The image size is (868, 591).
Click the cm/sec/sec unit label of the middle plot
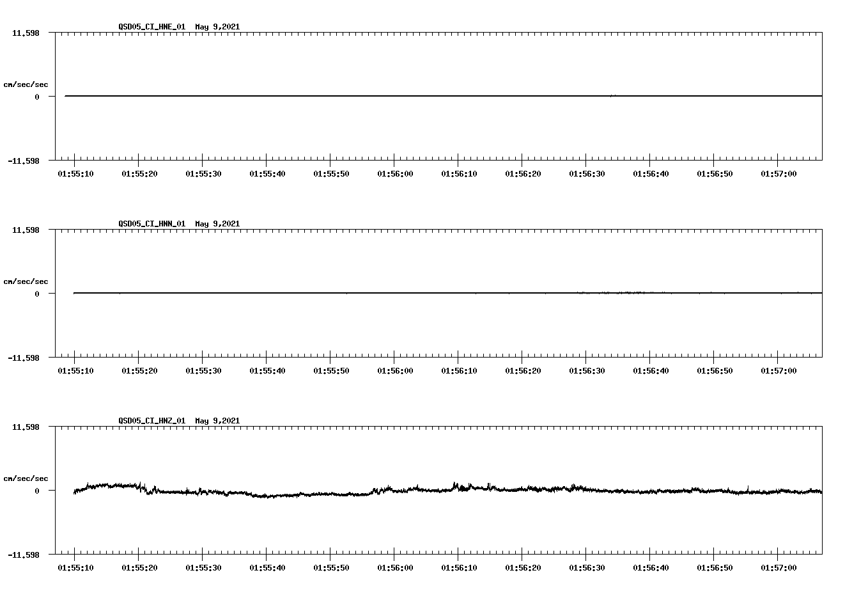pyautogui.click(x=26, y=281)
